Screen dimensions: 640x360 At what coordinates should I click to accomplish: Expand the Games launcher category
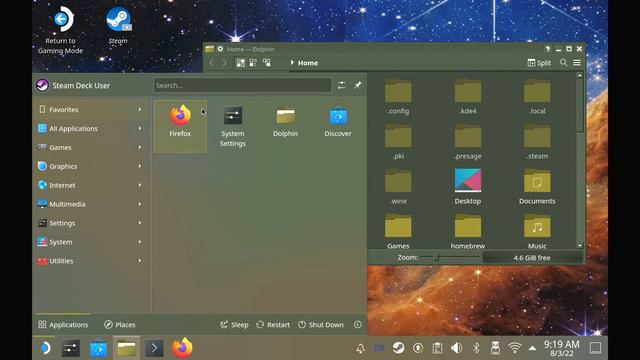pyautogui.click(x=91, y=147)
